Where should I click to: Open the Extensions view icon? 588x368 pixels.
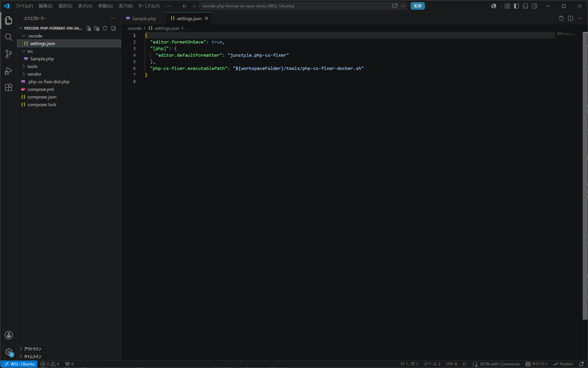click(x=9, y=87)
